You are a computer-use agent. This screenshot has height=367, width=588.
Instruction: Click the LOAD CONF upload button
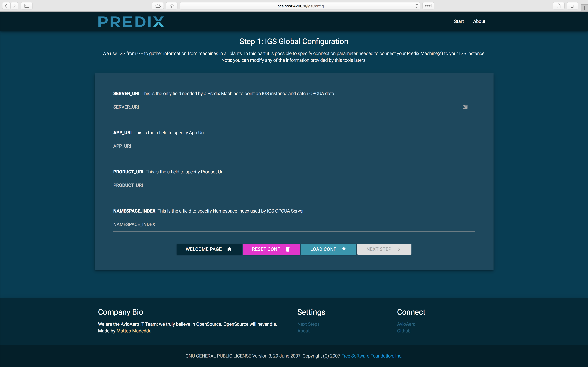328,249
